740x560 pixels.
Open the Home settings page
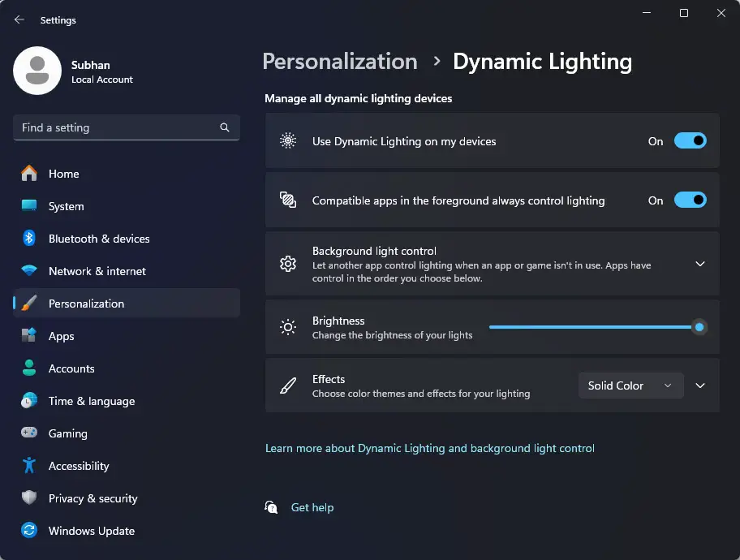click(127, 174)
